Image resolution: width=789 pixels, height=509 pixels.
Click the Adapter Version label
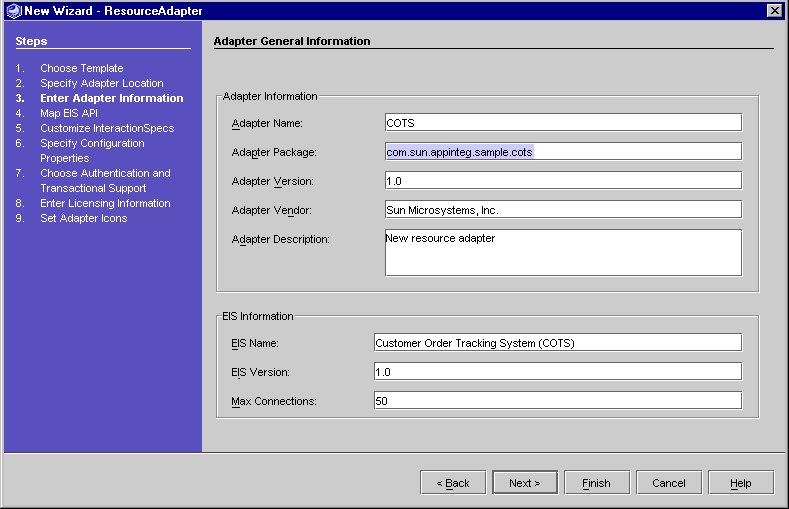pos(272,181)
